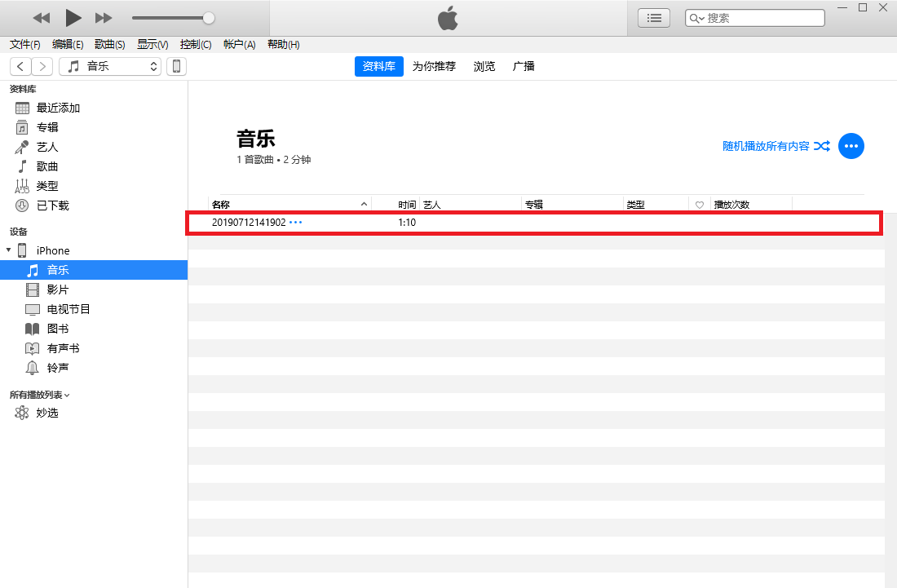The width and height of the screenshot is (897, 588).
Task: Switch to the For You (为你推荐) tab
Action: click(434, 66)
